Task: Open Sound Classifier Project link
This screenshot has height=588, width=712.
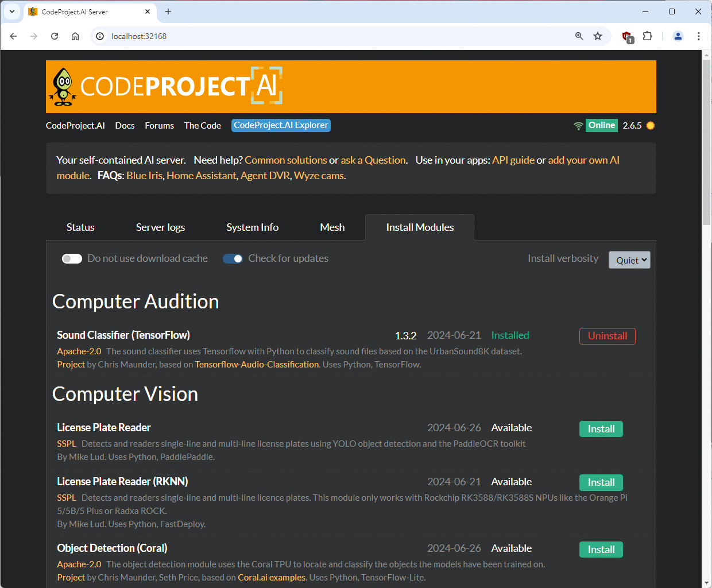Action: coord(71,365)
